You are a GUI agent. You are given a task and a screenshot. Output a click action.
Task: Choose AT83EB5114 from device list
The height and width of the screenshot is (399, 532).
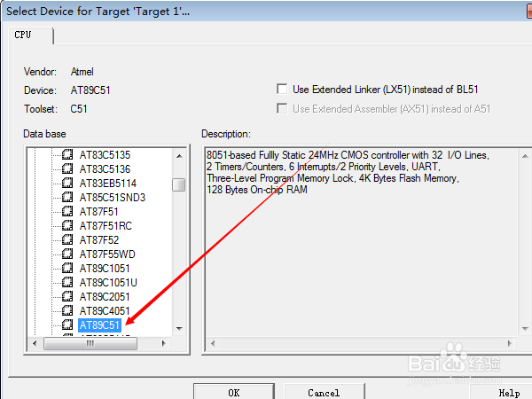(108, 184)
